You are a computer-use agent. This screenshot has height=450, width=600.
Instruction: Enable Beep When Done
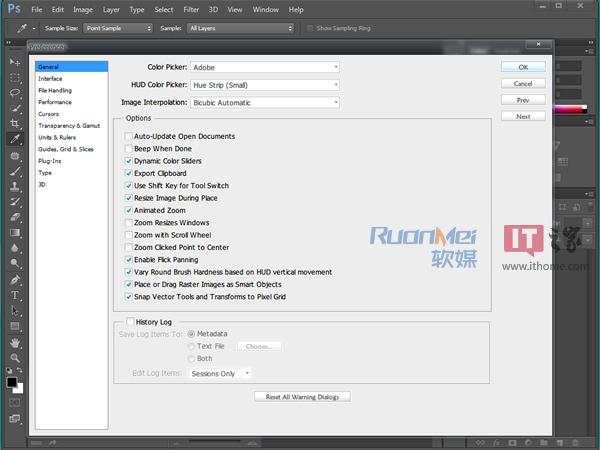point(129,148)
